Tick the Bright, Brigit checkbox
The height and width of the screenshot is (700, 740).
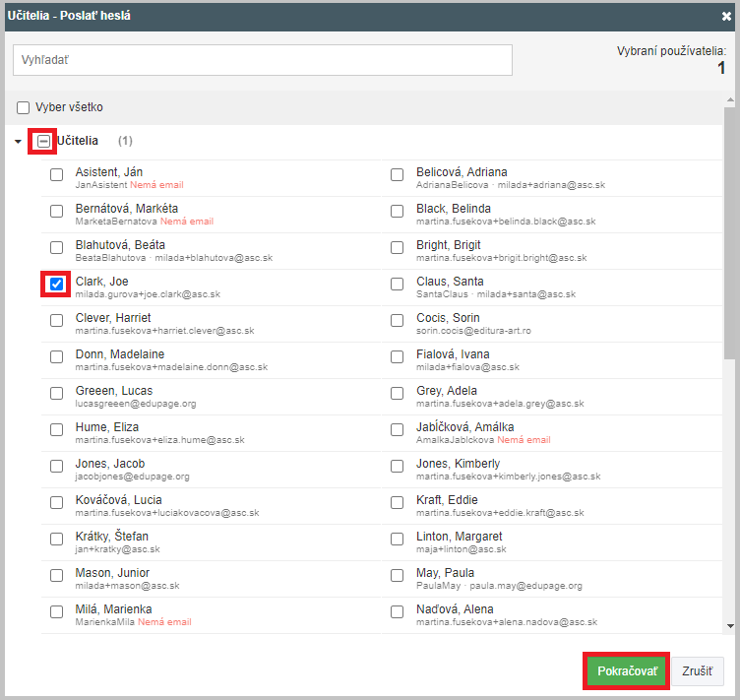(398, 247)
